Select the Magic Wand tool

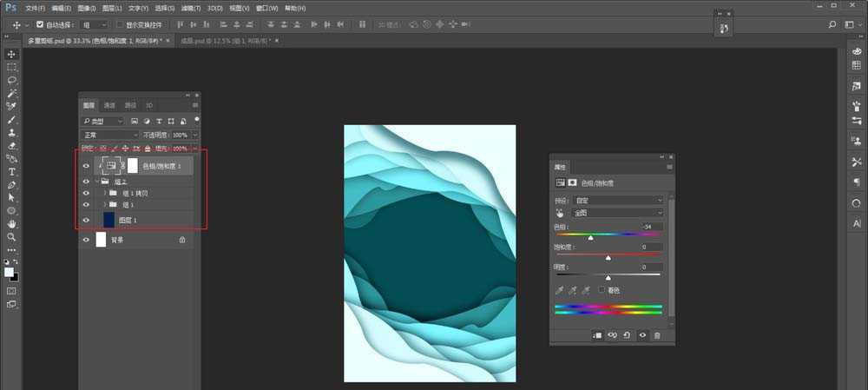click(11, 93)
